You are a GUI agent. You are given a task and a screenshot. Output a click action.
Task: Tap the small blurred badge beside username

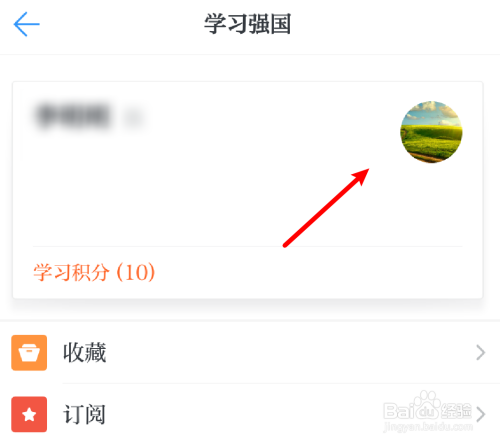pos(133,117)
